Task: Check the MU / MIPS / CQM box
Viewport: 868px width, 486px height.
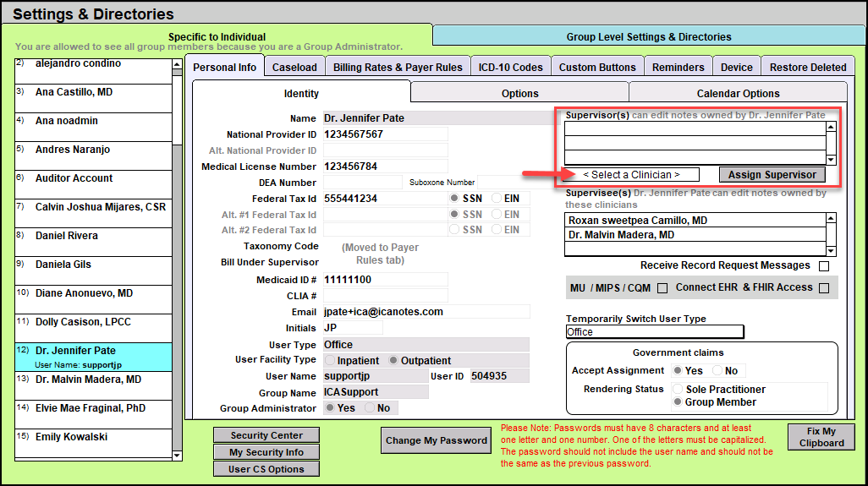Action: pos(662,288)
